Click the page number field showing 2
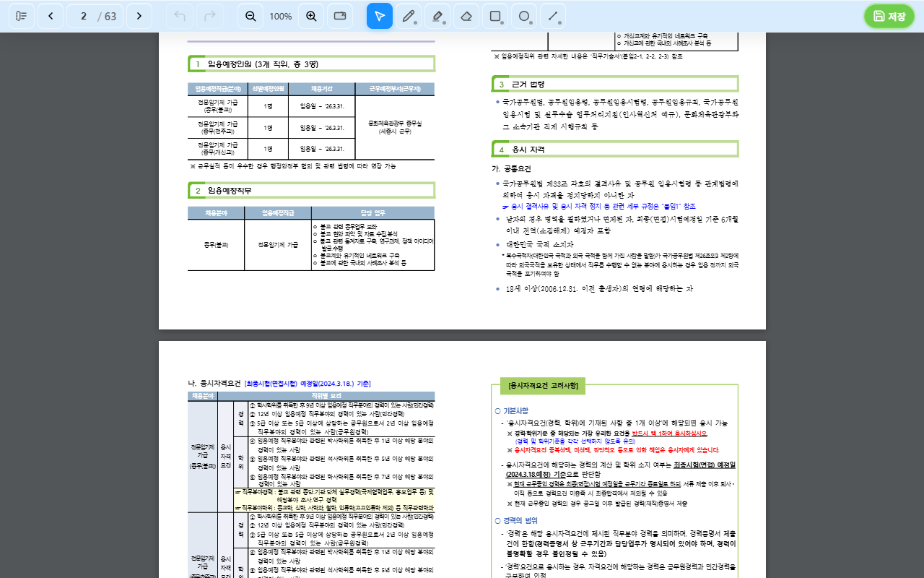924x578 pixels. coord(84,16)
